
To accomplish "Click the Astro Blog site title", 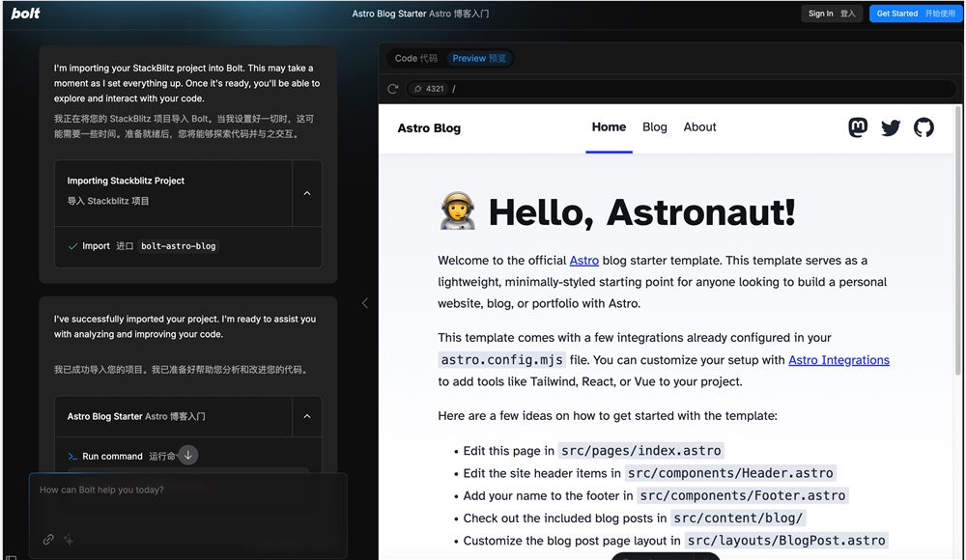I will click(x=429, y=128).
